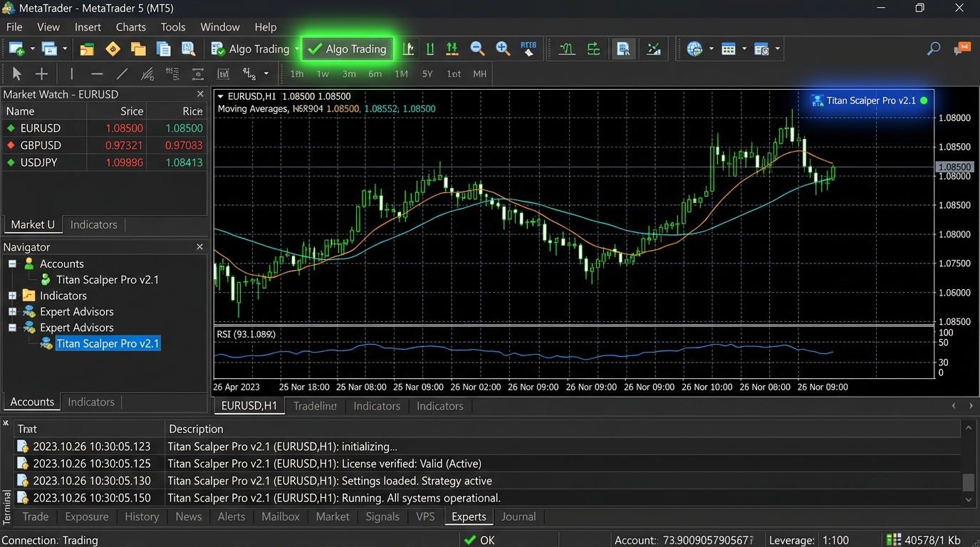
Task: Click the zoom out magnifier icon
Action: click(477, 49)
